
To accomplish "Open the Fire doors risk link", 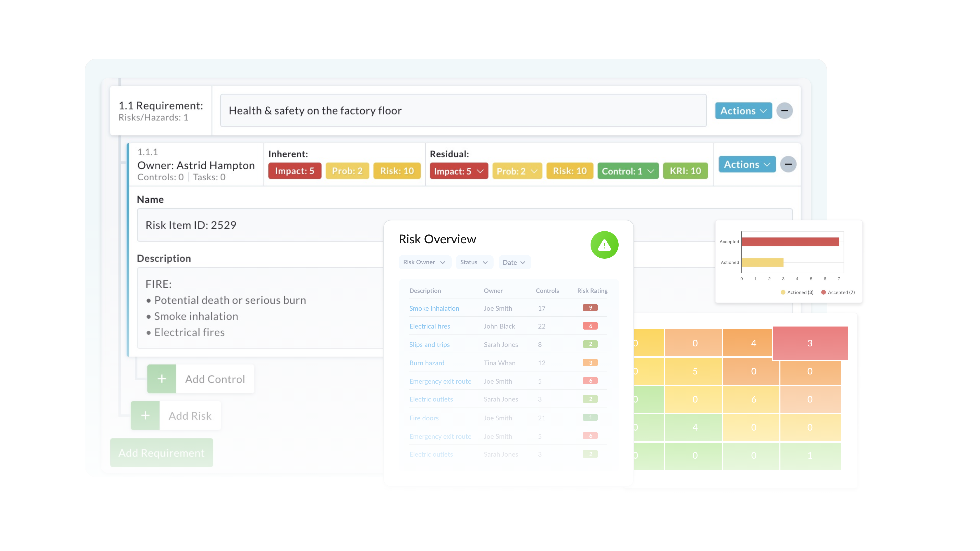I will coord(424,418).
